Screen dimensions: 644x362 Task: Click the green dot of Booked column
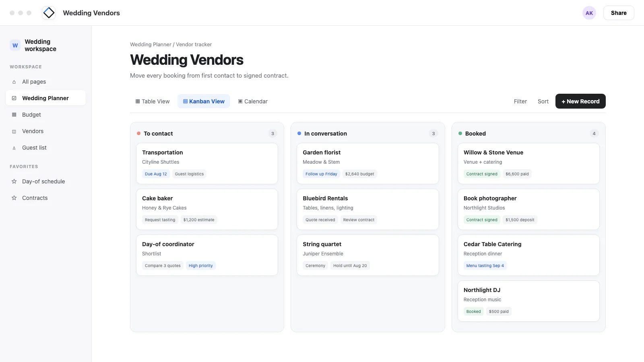coord(460,134)
